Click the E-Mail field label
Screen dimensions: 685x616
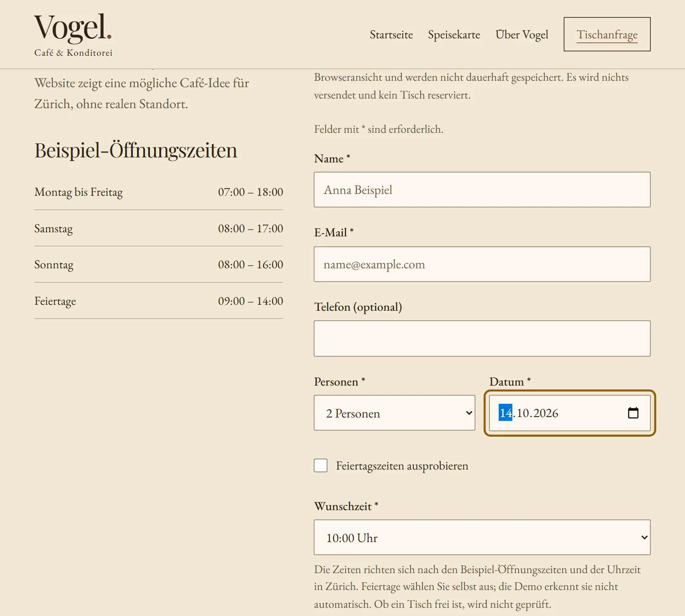(x=334, y=233)
